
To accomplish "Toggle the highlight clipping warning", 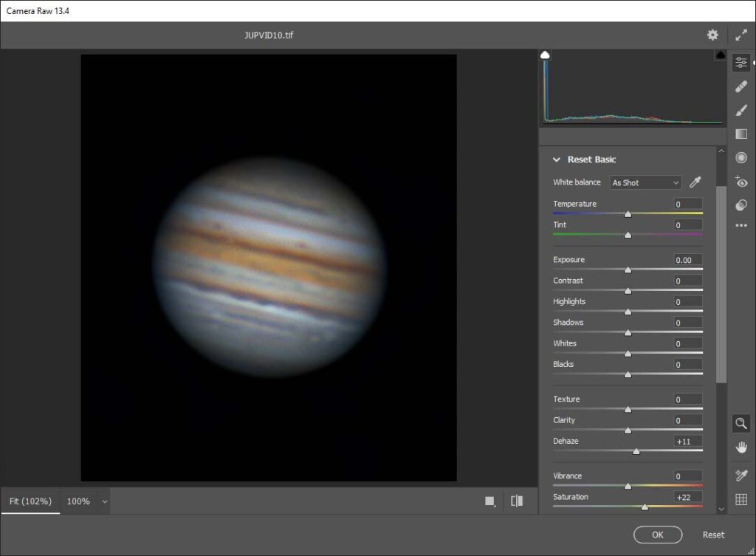I will [720, 54].
